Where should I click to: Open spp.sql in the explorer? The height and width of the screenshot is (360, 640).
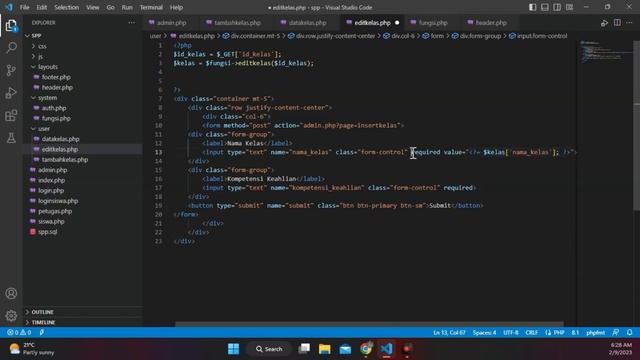(x=47, y=232)
